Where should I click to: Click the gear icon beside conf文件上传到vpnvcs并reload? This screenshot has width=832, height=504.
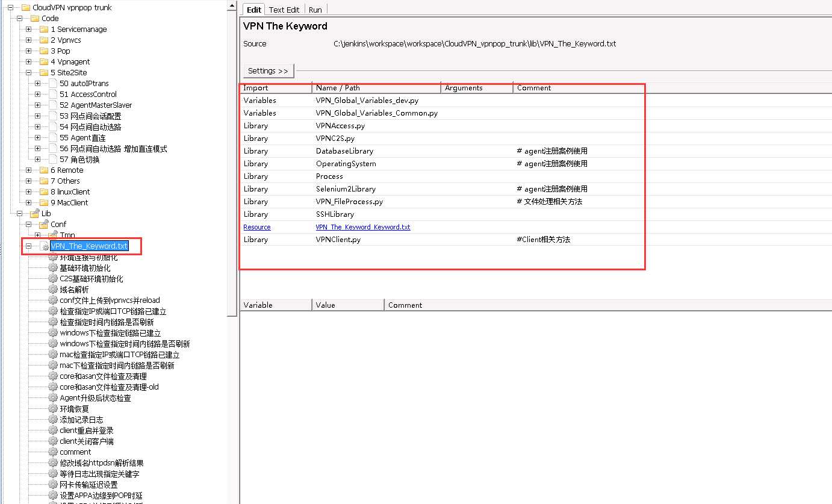[53, 300]
